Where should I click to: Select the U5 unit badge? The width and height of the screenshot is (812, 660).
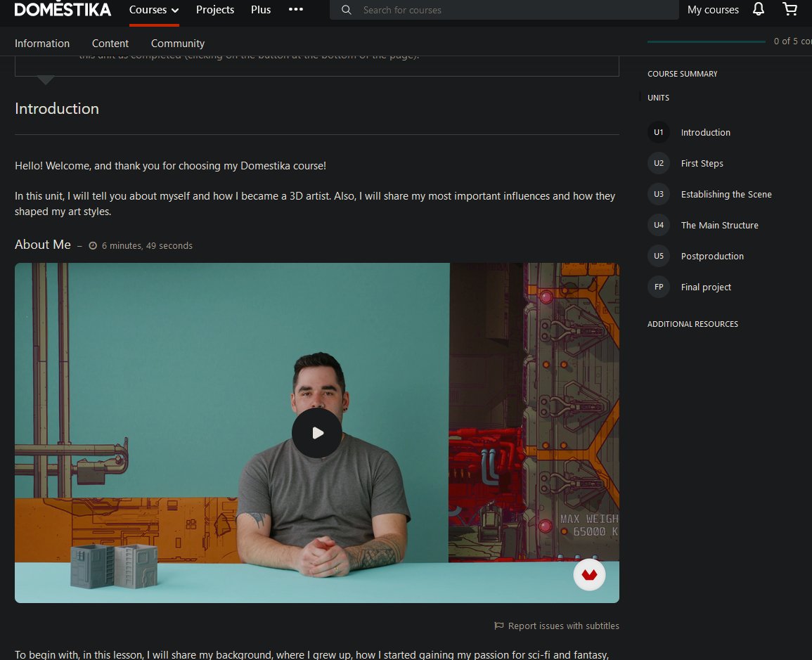(659, 256)
